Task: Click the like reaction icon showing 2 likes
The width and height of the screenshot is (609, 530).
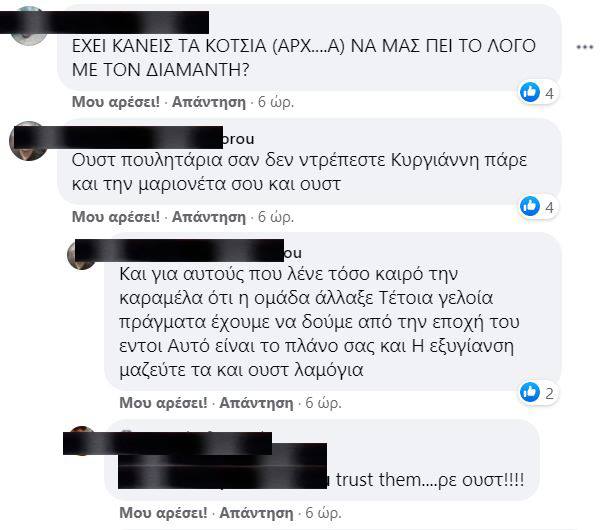Action: (530, 392)
